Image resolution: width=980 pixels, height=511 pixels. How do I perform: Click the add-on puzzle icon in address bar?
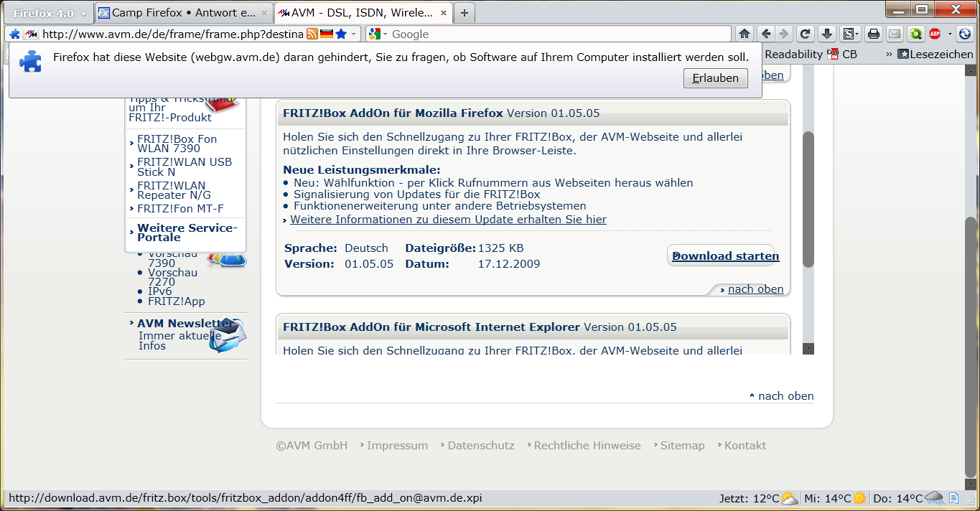(x=15, y=34)
